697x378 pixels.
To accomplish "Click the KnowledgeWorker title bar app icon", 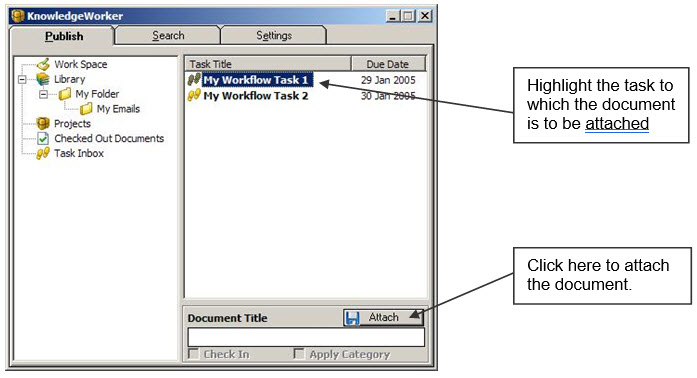I will (18, 16).
